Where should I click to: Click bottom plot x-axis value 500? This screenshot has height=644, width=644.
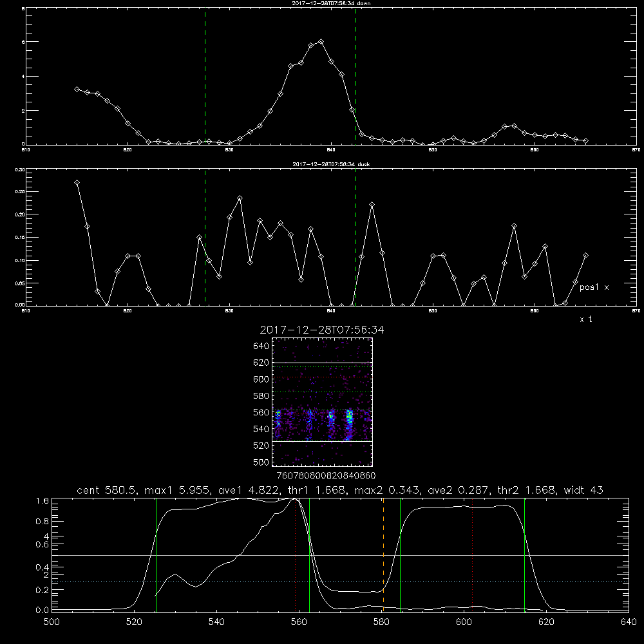coord(52,622)
